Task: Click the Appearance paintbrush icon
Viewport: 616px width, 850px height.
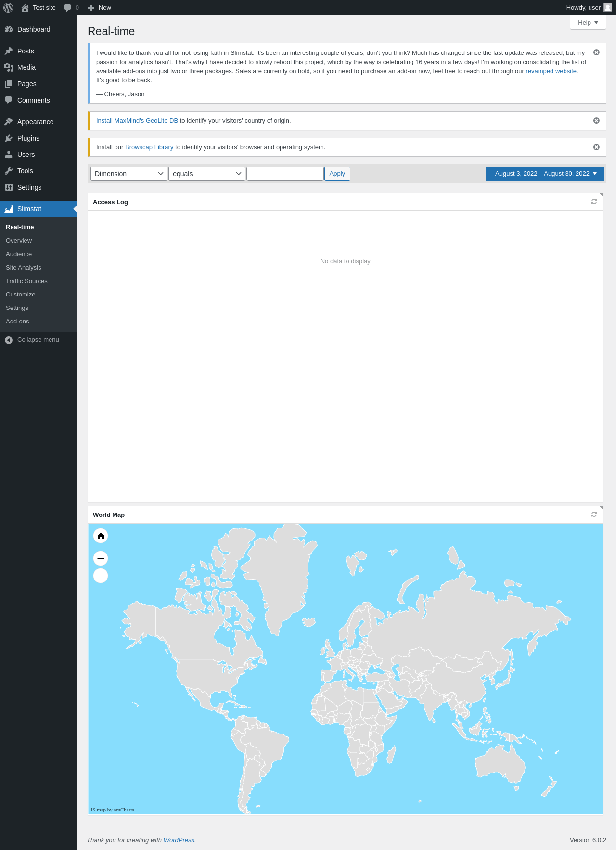Action: pos(9,122)
